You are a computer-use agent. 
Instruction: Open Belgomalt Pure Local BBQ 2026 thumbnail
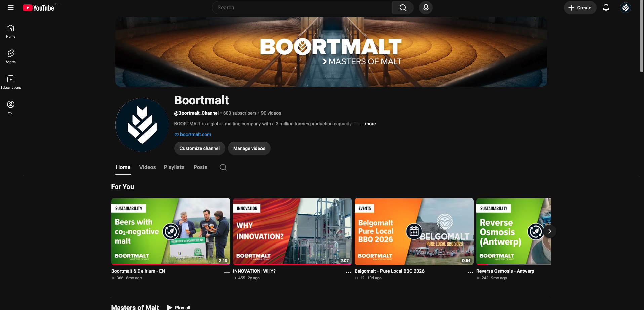pos(414,231)
